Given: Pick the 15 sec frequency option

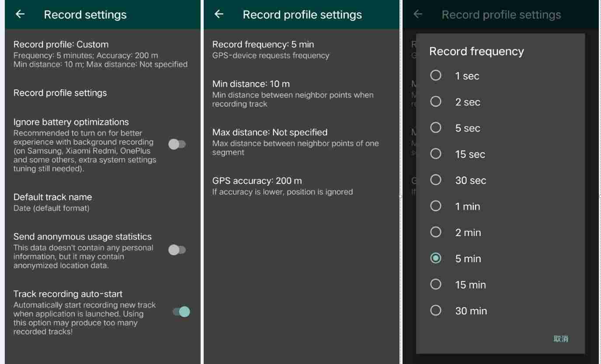Looking at the screenshot, I should tap(436, 154).
